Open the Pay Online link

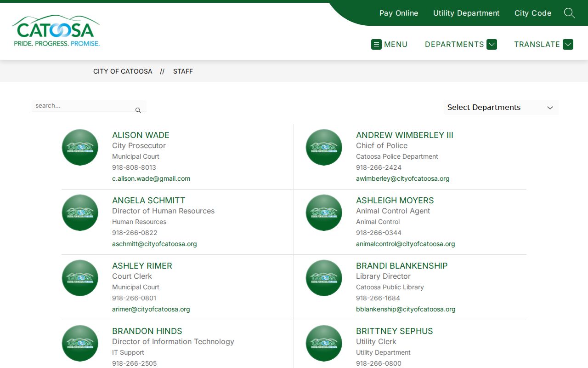click(x=399, y=13)
